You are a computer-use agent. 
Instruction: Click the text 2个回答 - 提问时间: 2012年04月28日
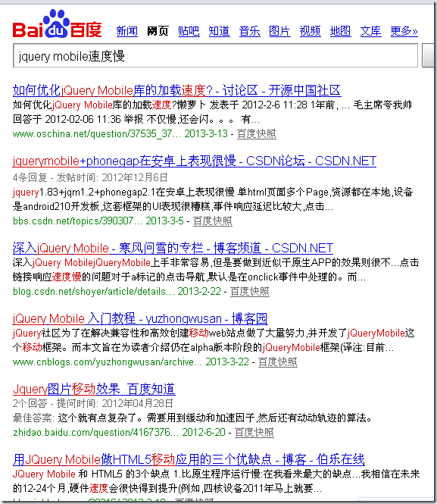point(93,403)
